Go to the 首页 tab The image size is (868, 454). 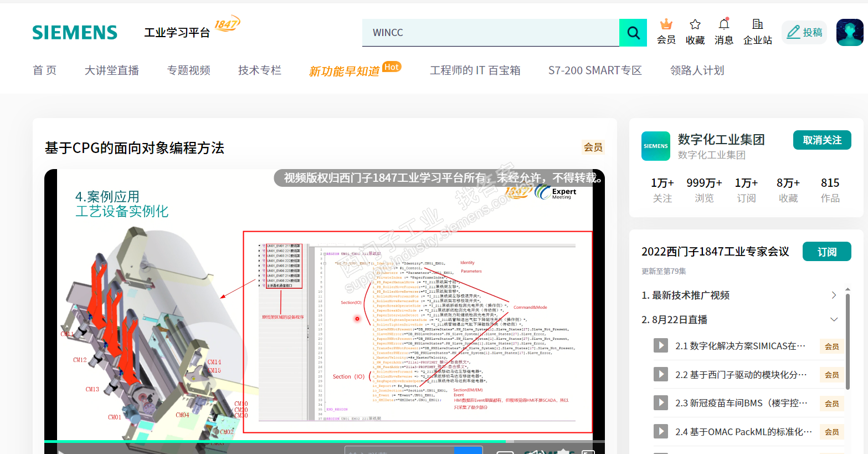pos(45,70)
